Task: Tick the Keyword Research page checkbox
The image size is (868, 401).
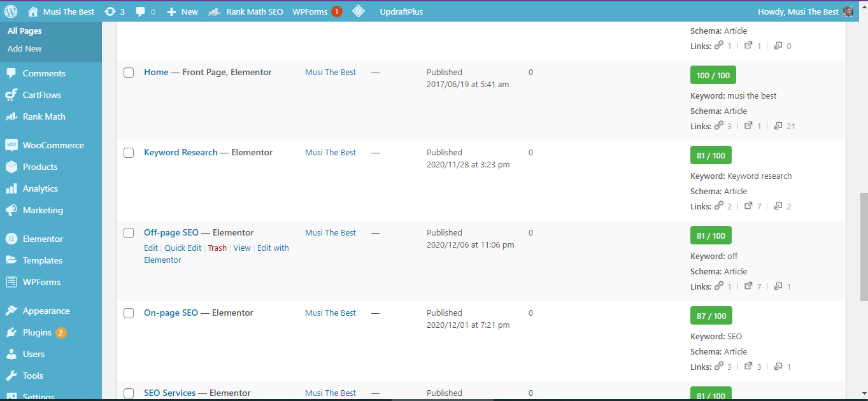Action: tap(129, 153)
